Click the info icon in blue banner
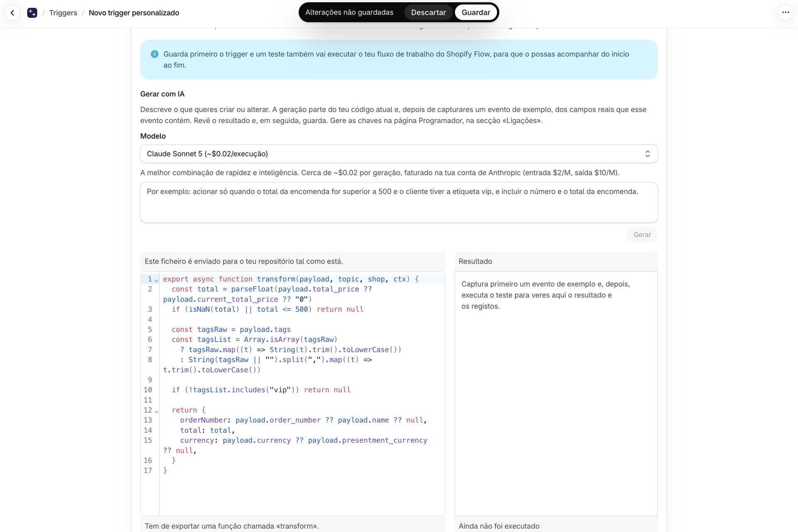 point(155,54)
